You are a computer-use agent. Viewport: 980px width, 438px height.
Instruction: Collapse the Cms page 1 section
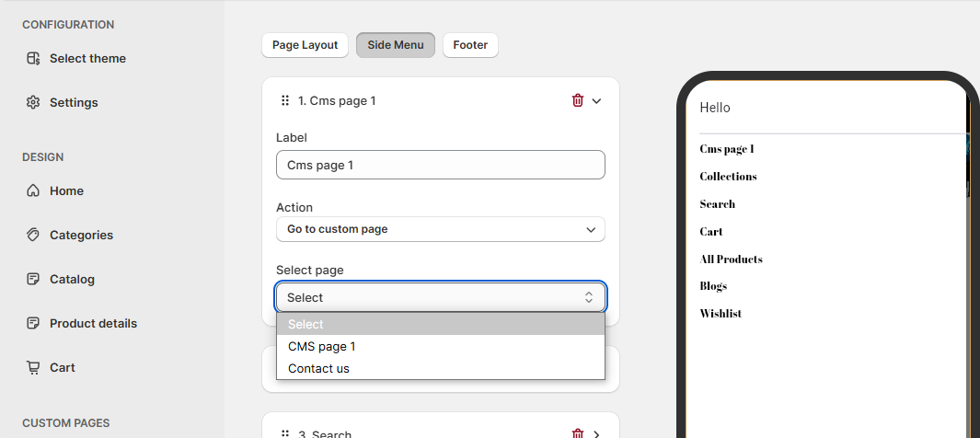tap(596, 100)
